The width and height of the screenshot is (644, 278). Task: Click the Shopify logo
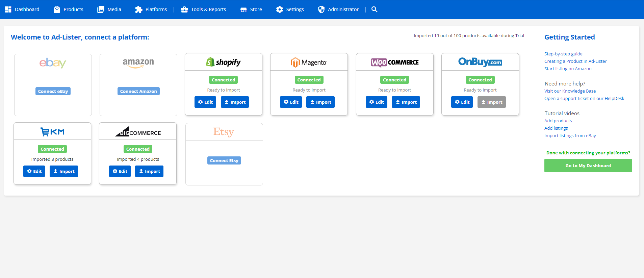224,62
